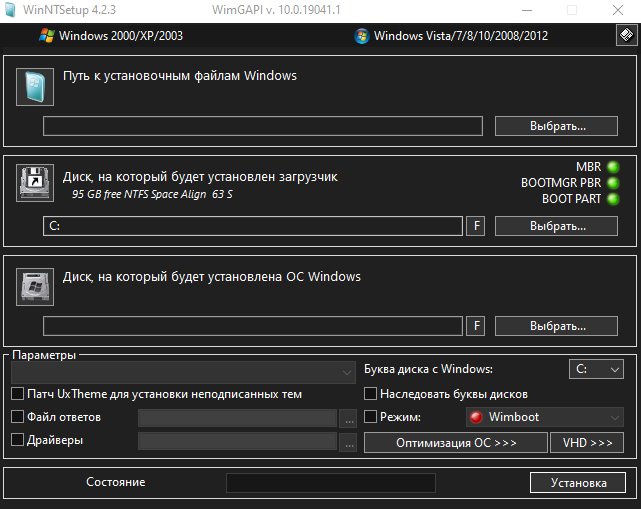This screenshot has height=509, width=641.
Task: Click the BOOTMGR PBR green status light
Action: (x=613, y=183)
